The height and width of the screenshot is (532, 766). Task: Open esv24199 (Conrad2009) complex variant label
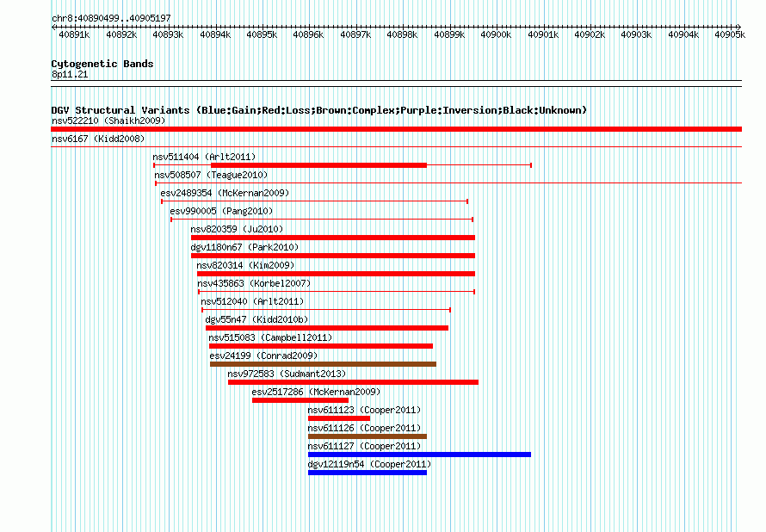pos(264,356)
